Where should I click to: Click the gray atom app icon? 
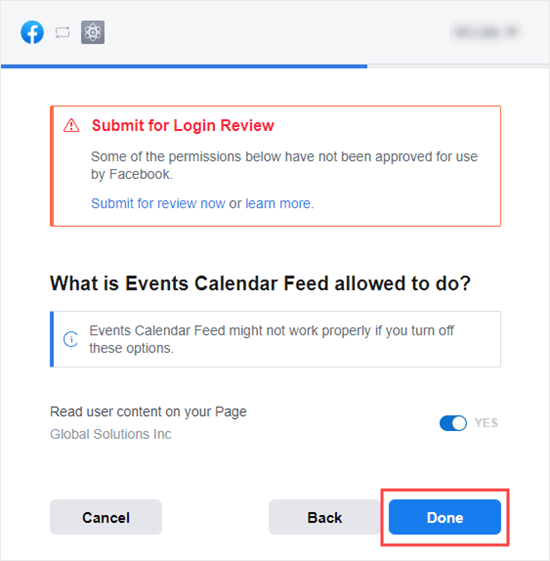click(x=93, y=32)
